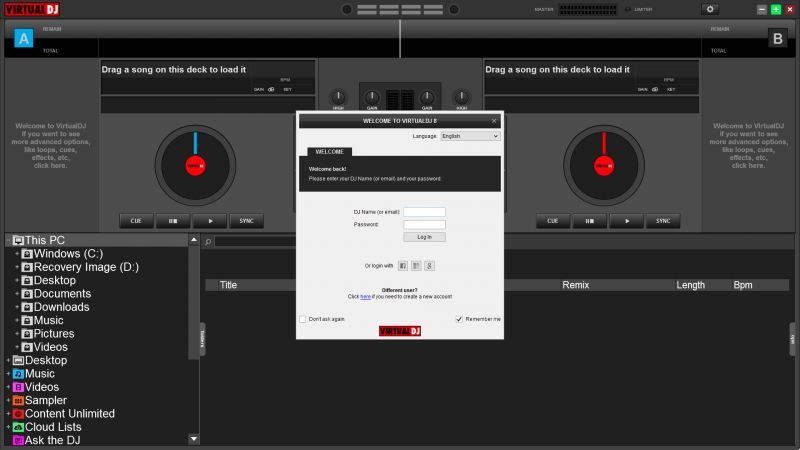Open the Sampler folder icon
Screen dimensions: 800x450
coord(18,401)
